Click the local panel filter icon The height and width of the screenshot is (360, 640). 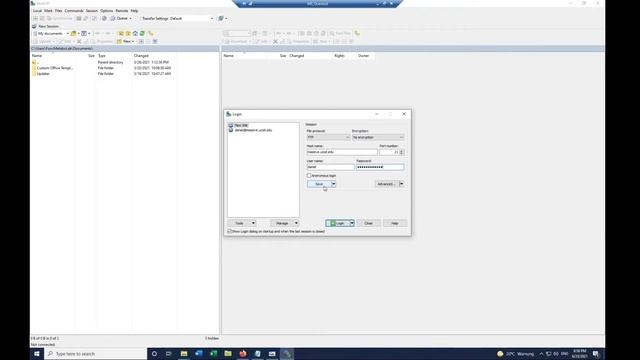coord(84,33)
